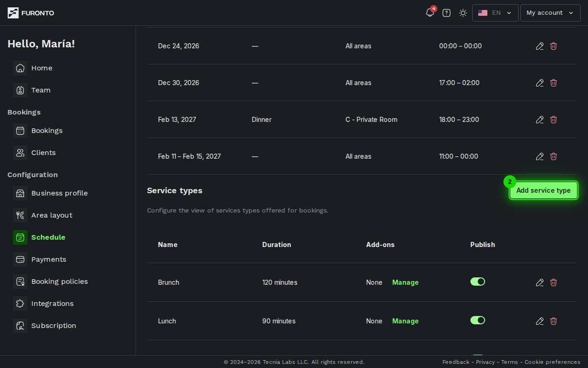Click the '00:00 – 00:00' time cell

(x=460, y=46)
